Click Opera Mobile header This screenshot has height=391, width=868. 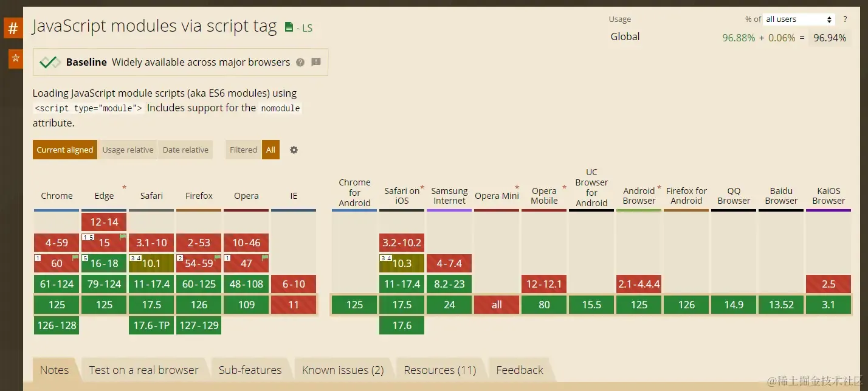coord(544,195)
